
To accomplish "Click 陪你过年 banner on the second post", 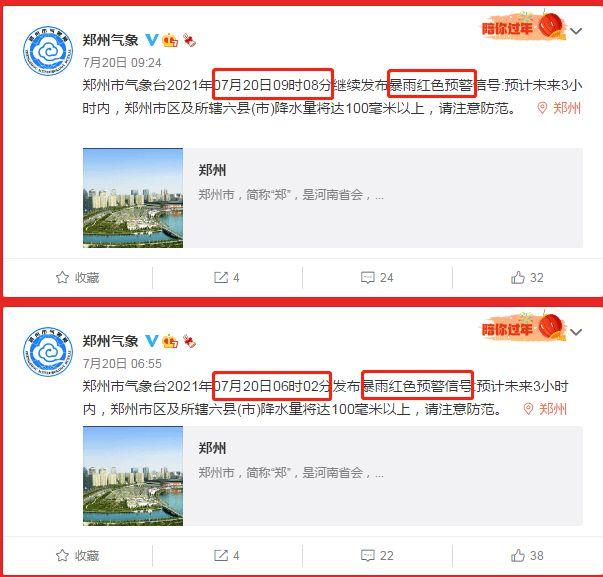I will pos(523,327).
